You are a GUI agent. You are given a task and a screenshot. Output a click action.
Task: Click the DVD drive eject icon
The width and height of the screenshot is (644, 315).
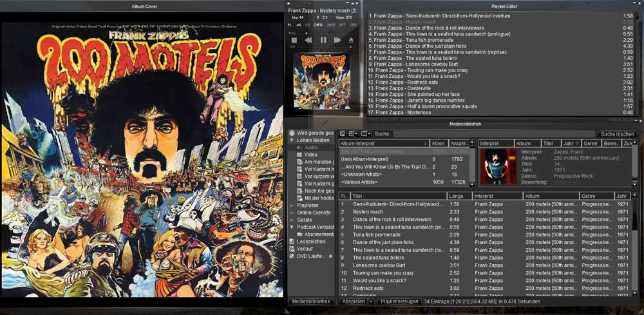coord(330,256)
